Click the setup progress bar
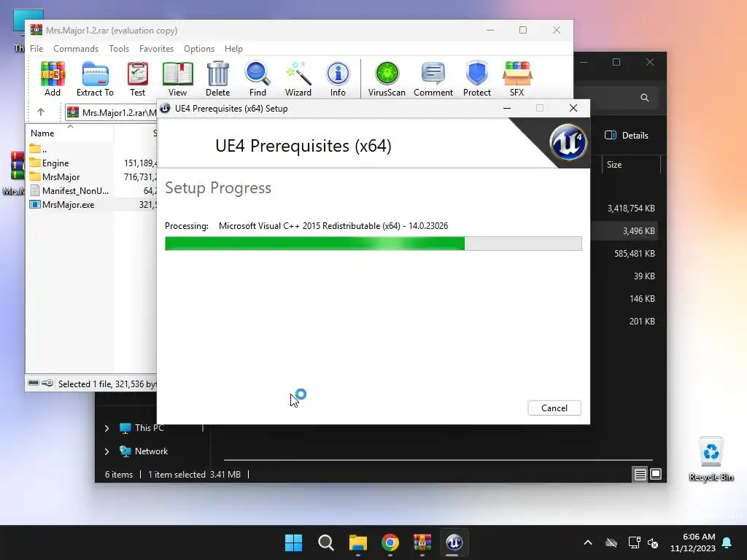This screenshot has width=747, height=560. pyautogui.click(x=373, y=244)
